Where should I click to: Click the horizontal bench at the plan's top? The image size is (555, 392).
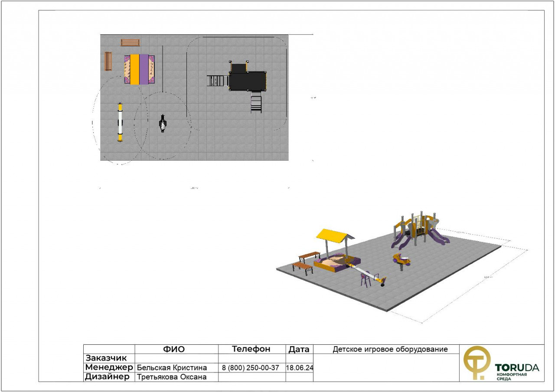pos(130,42)
